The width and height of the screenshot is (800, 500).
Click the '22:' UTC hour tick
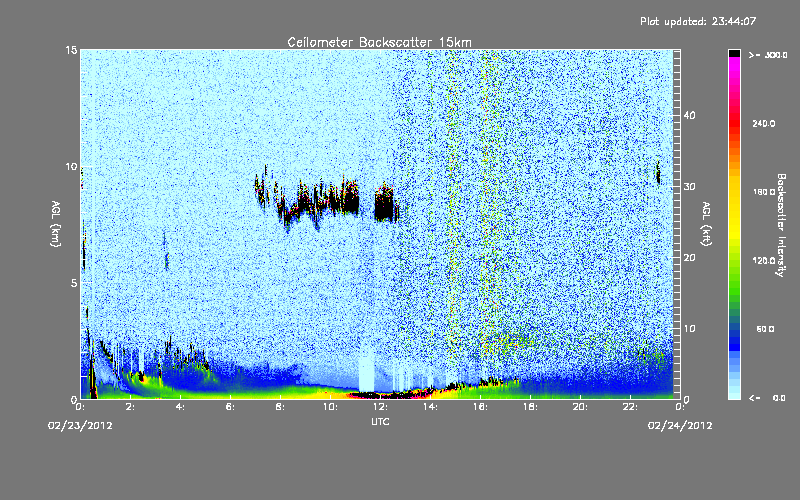630,407
